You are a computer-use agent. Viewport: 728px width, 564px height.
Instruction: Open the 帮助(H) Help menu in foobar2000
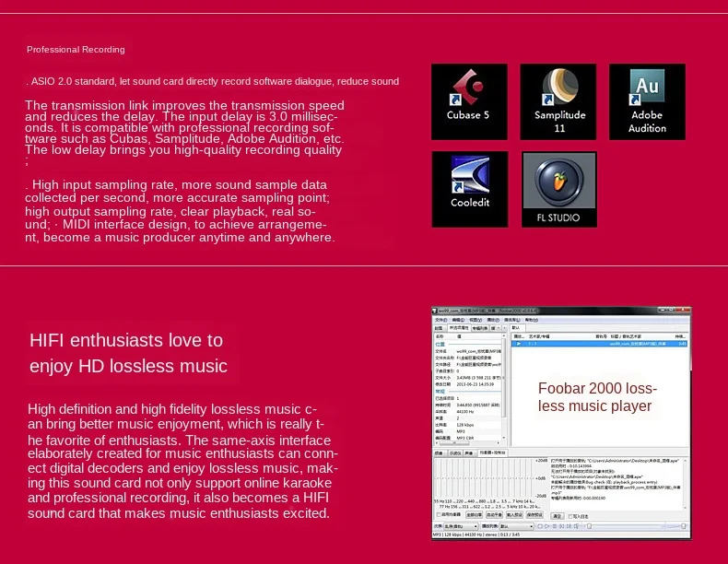coord(532,320)
